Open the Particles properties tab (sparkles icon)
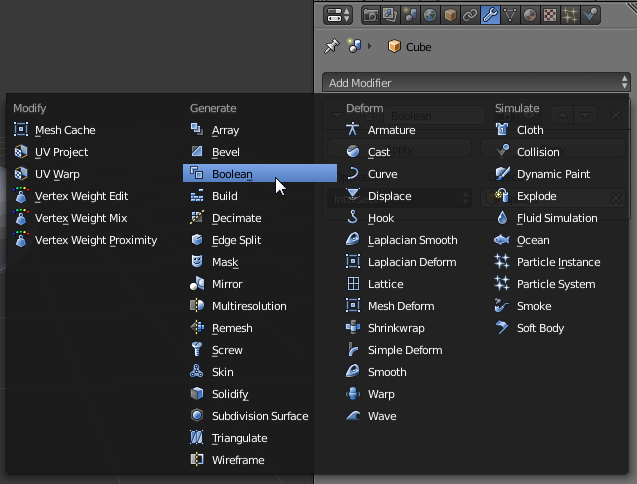The image size is (637, 484). pos(570,15)
